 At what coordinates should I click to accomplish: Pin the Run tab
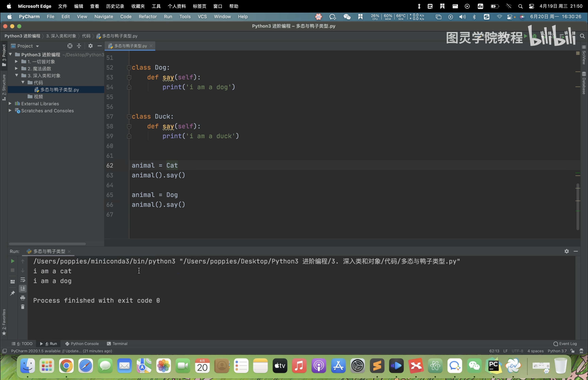13,293
